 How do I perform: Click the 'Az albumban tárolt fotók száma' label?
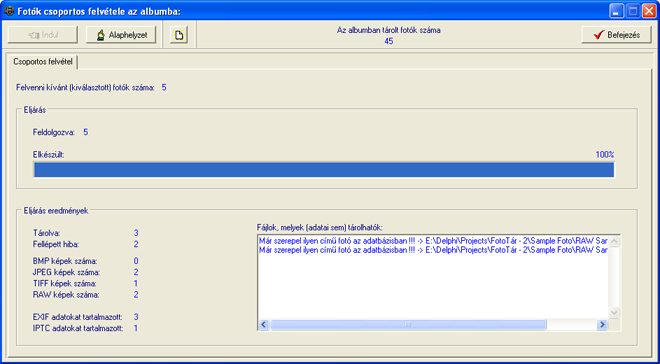click(389, 30)
